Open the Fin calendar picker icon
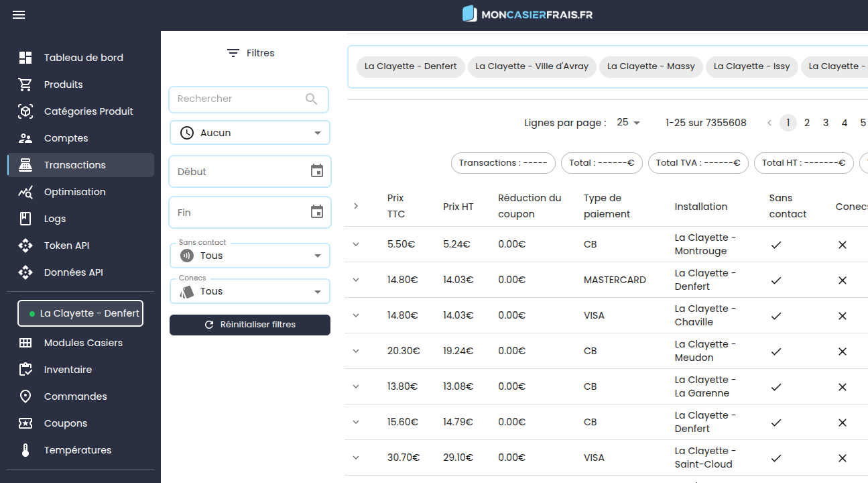 coord(317,212)
